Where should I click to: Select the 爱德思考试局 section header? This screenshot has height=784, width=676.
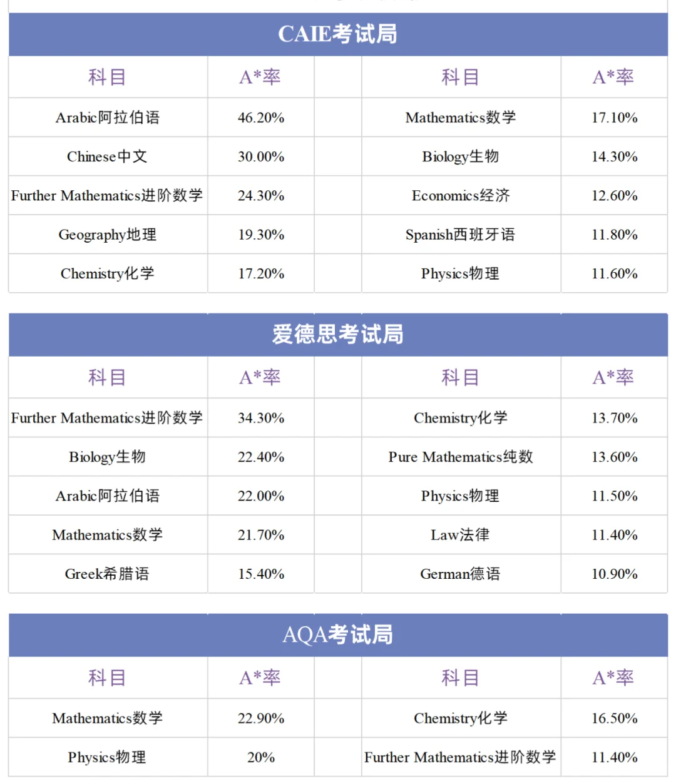click(337, 335)
